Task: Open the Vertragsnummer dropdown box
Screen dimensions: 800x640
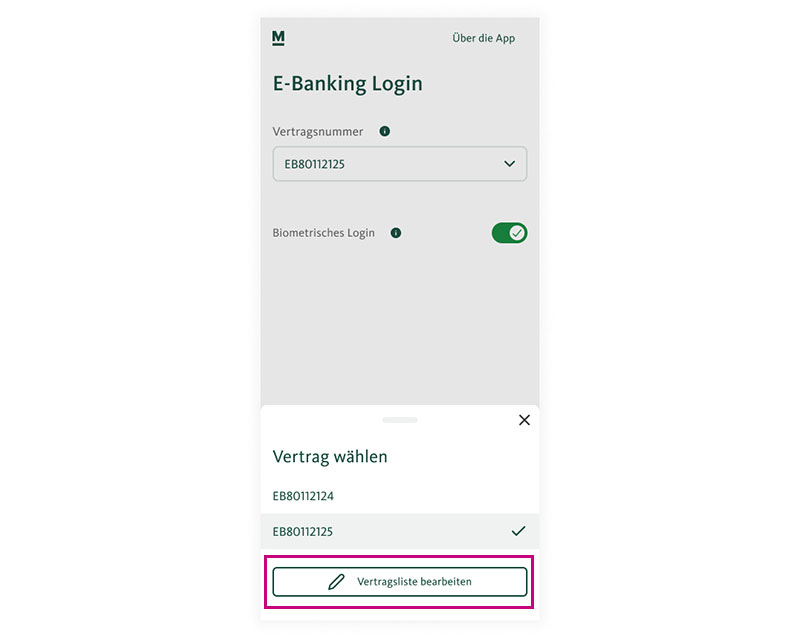Action: coord(400,164)
